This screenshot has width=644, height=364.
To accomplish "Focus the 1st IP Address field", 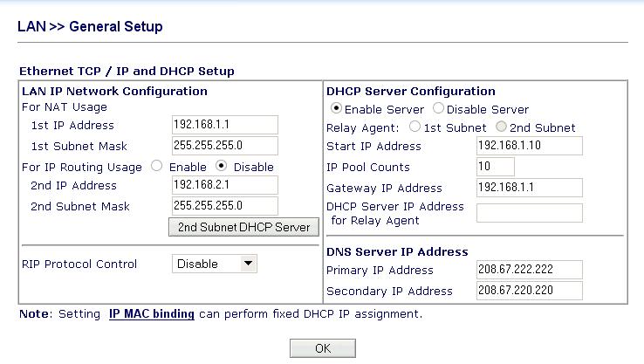I will pyautogui.click(x=224, y=125).
